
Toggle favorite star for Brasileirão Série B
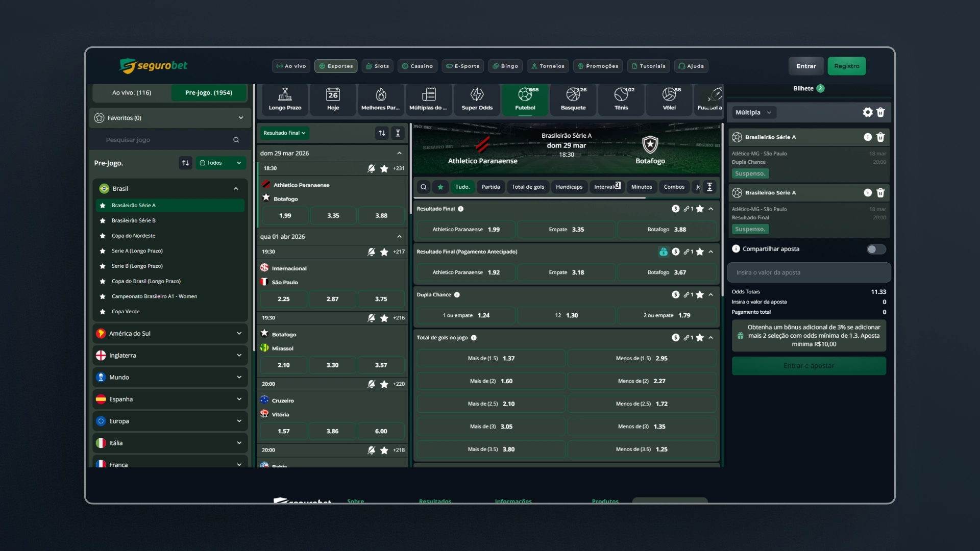pyautogui.click(x=103, y=220)
